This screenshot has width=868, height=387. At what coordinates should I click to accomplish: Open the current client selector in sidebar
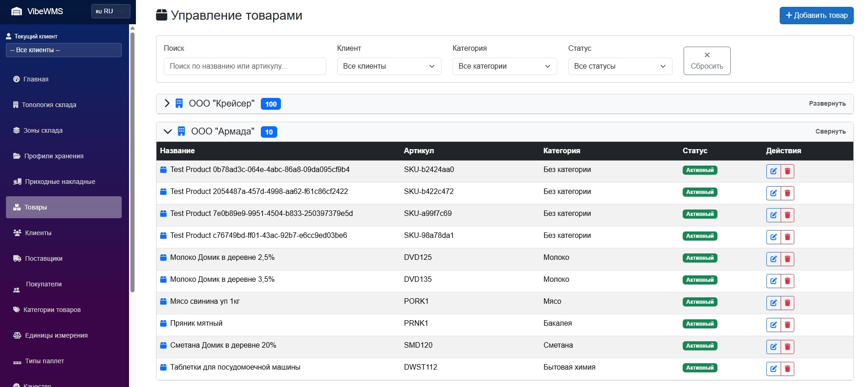(x=64, y=50)
